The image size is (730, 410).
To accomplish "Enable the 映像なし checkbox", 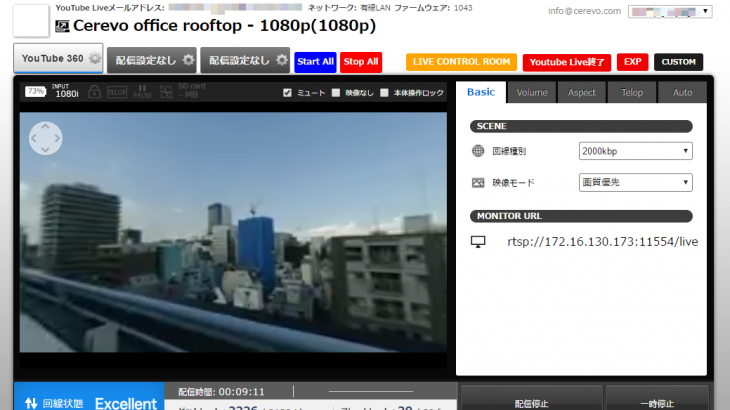I will point(336,93).
